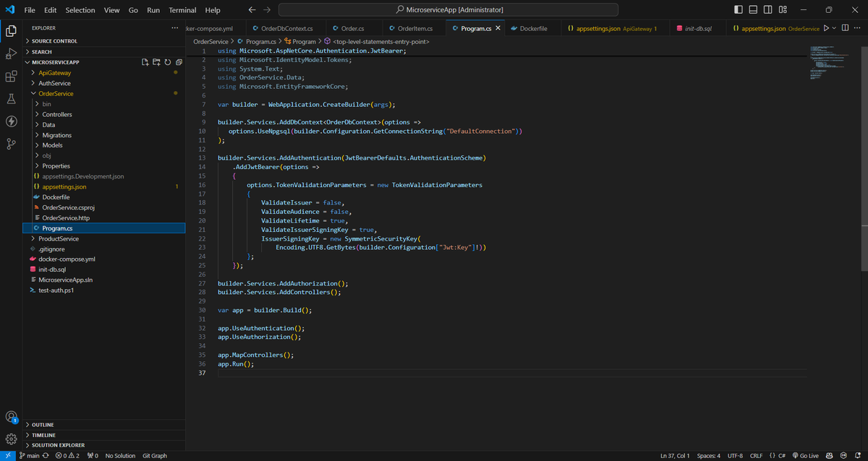Open notifications bell in status bar
The image size is (868, 461).
(857, 456)
